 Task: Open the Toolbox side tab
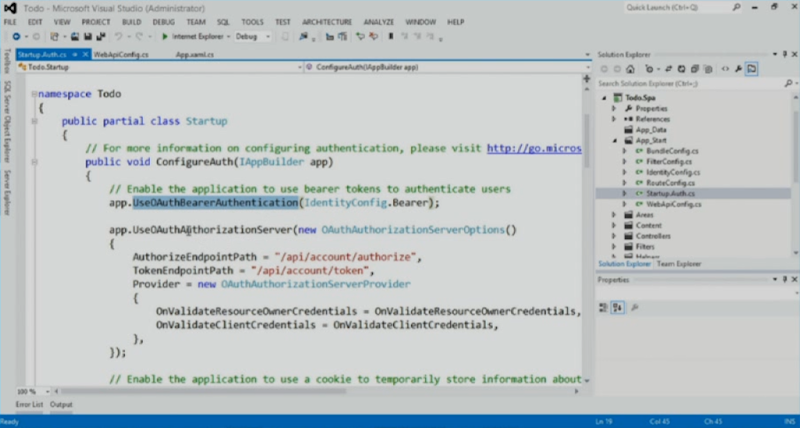point(7,61)
